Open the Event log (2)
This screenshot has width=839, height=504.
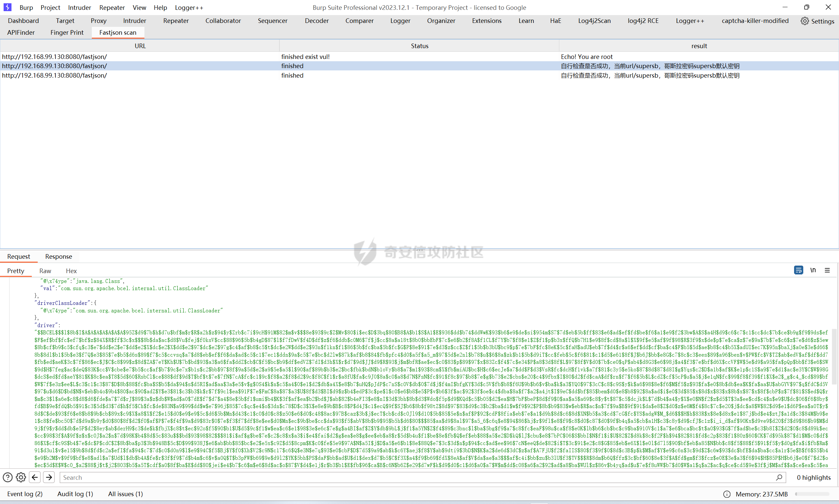pos(25,494)
